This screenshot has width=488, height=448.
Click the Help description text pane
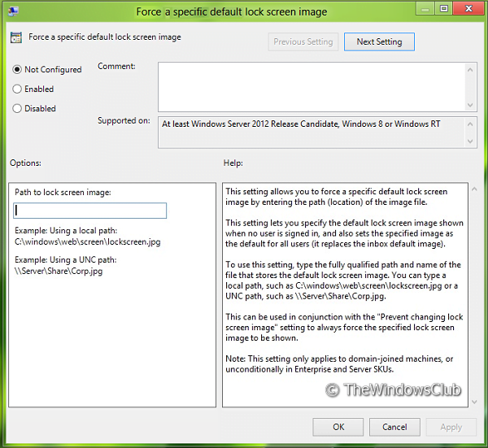(x=345, y=294)
